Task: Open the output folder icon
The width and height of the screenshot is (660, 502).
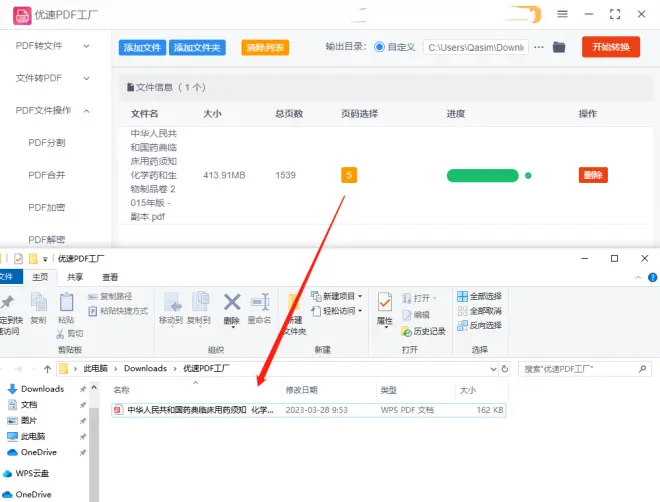Action: point(559,47)
